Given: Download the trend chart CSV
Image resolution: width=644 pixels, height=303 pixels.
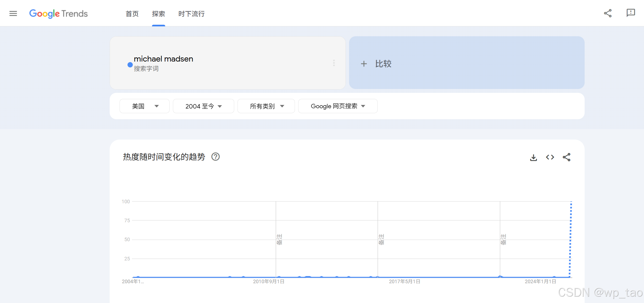Looking at the screenshot, I should (x=534, y=157).
